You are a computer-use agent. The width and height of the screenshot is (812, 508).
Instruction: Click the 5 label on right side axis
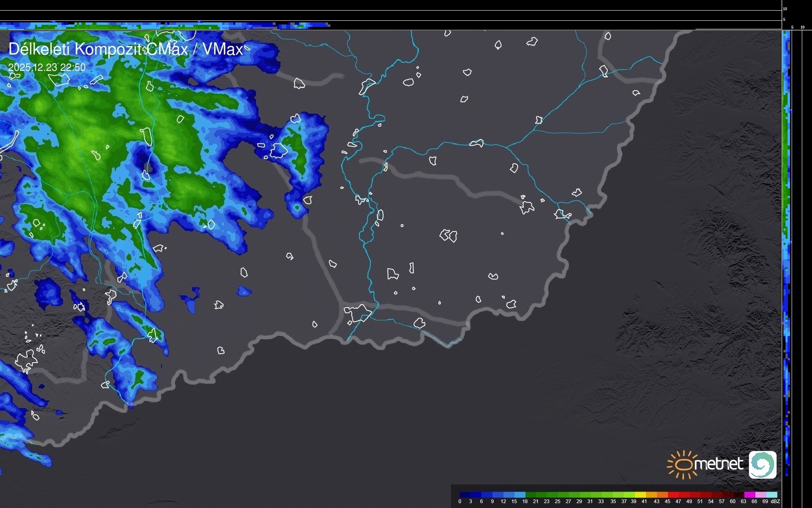click(x=792, y=27)
